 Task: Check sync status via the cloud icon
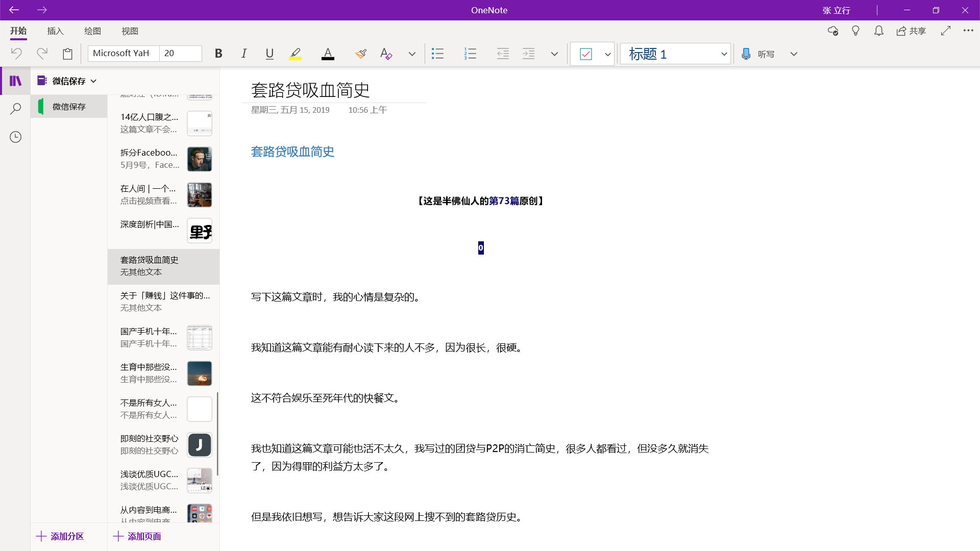[x=832, y=31]
